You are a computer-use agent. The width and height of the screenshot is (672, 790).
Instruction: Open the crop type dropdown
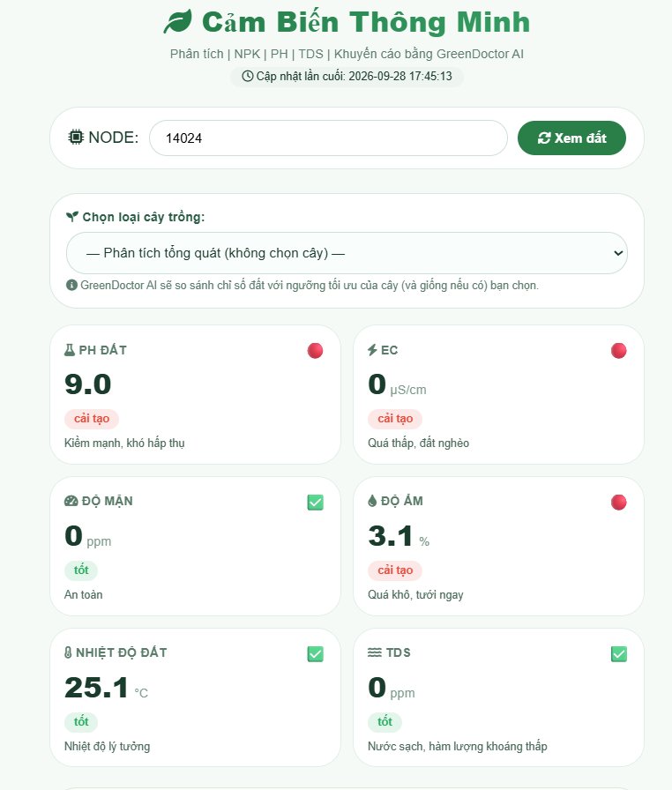(x=347, y=253)
